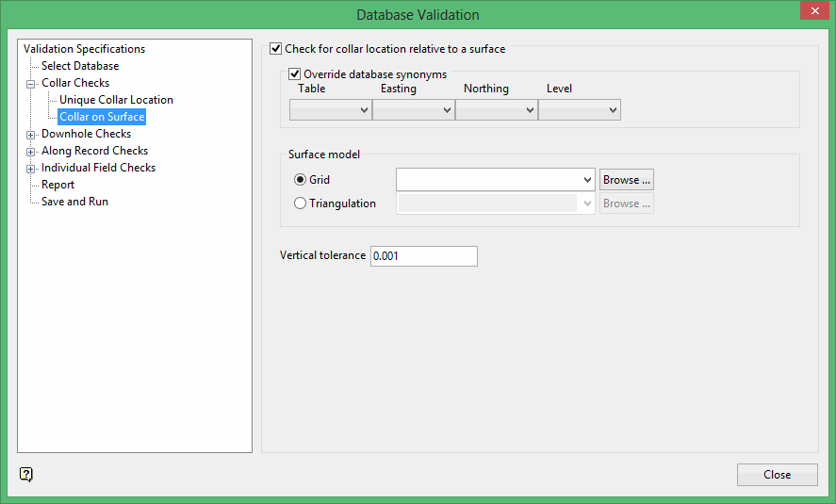Open the Easting dropdown
Viewport: 836px width, 504px height.
click(x=414, y=111)
